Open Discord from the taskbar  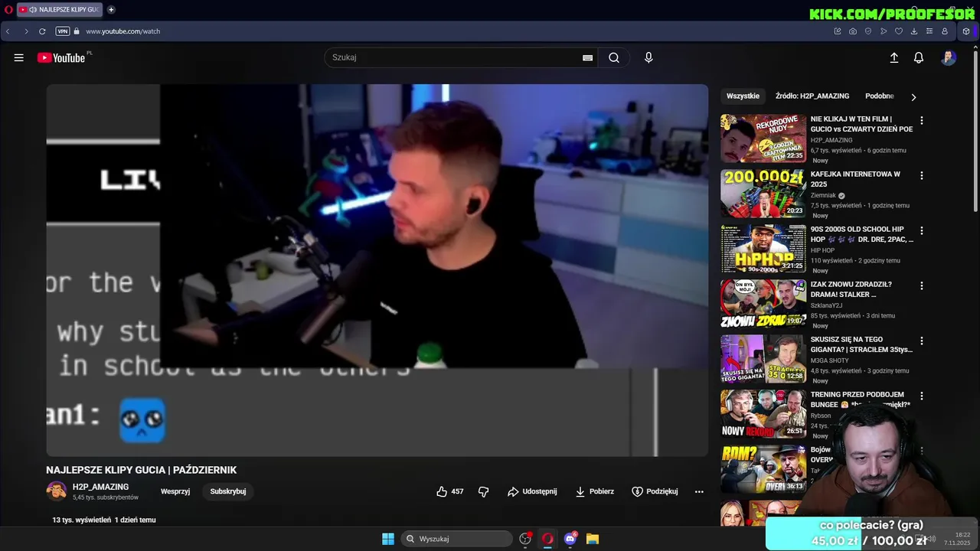[570, 539]
